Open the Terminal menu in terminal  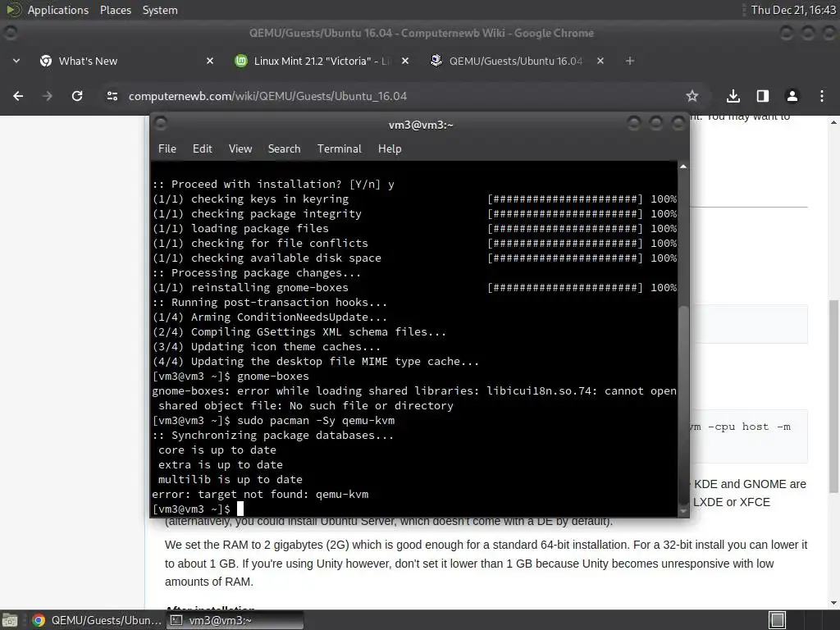coord(339,149)
